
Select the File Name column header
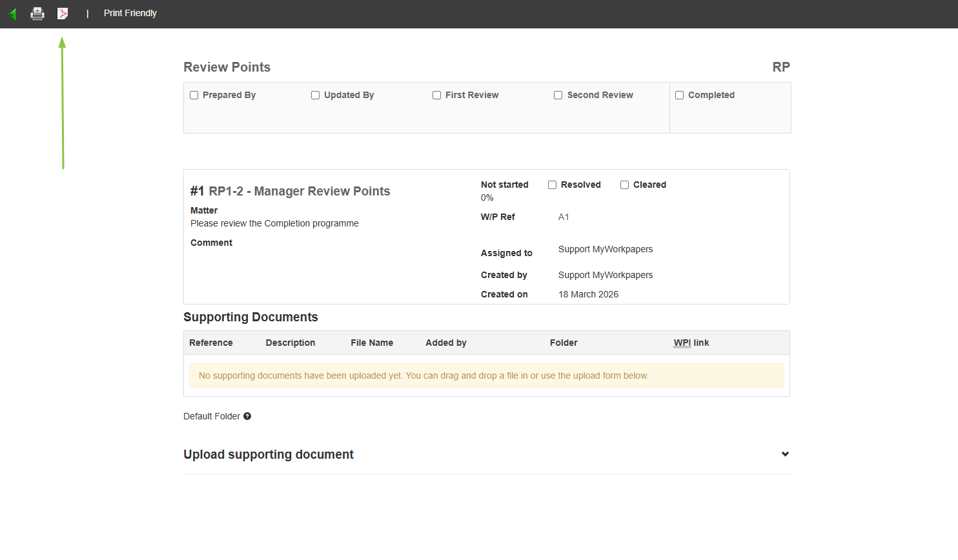coord(372,343)
